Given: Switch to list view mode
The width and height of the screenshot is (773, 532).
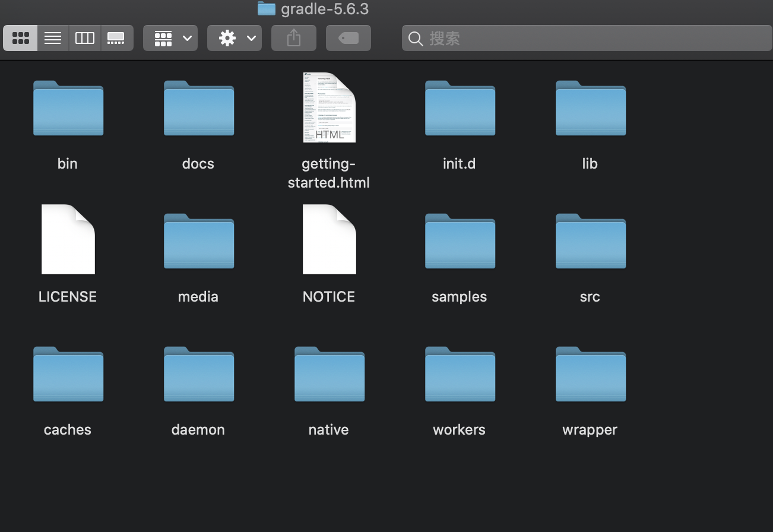Looking at the screenshot, I should point(53,38).
